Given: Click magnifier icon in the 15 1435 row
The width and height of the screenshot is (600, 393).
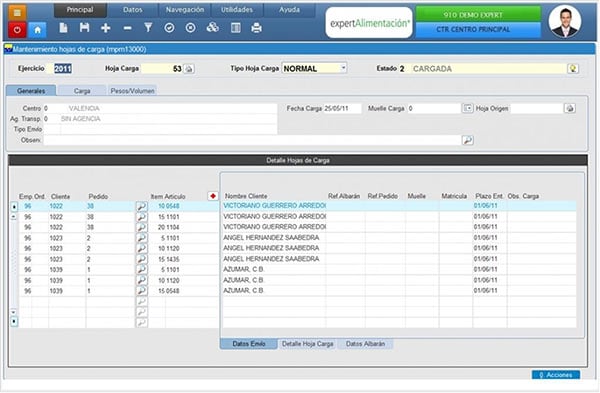Looking at the screenshot, I should coord(142,259).
